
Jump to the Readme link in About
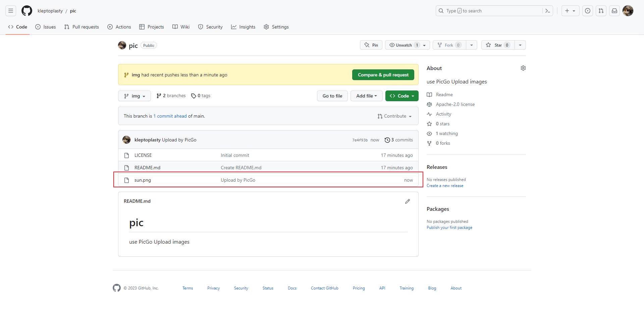pyautogui.click(x=440, y=95)
